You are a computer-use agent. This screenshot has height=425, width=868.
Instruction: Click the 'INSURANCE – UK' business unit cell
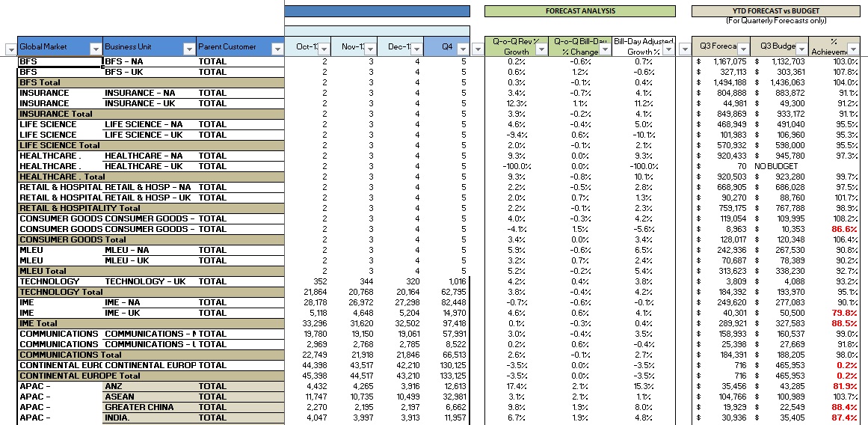coord(150,103)
